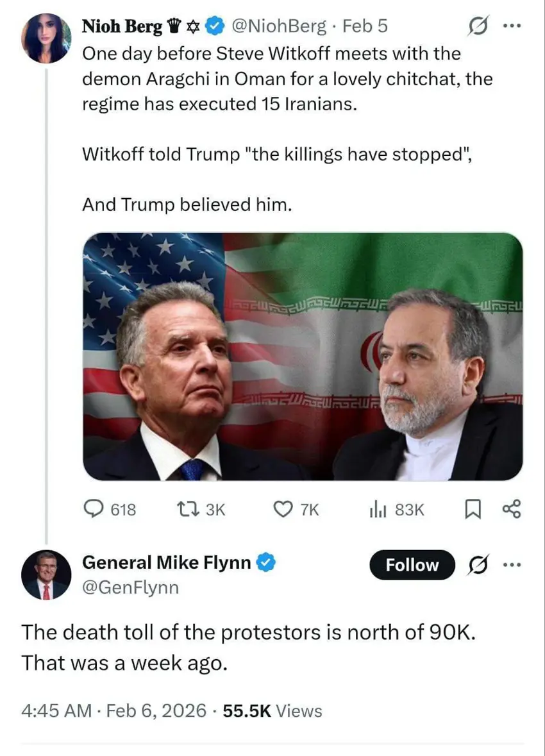This screenshot has width=545, height=756.
Task: Follow General Mike Flynn
Action: [x=412, y=565]
